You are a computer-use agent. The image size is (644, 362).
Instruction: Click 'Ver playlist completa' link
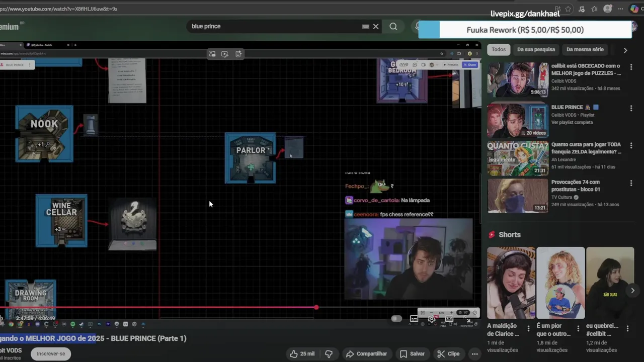(572, 122)
